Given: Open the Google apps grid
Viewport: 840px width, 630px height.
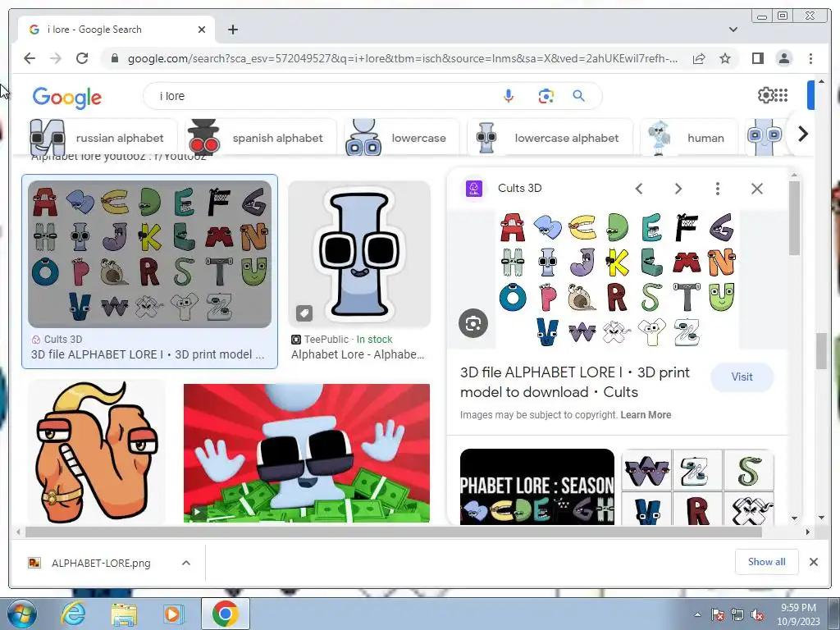Looking at the screenshot, I should click(x=781, y=95).
